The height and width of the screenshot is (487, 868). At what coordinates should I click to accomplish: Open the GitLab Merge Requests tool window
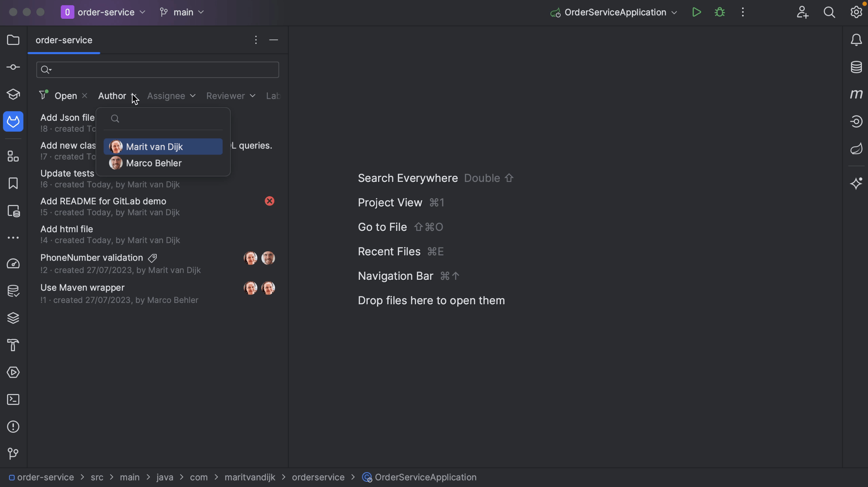click(x=13, y=122)
